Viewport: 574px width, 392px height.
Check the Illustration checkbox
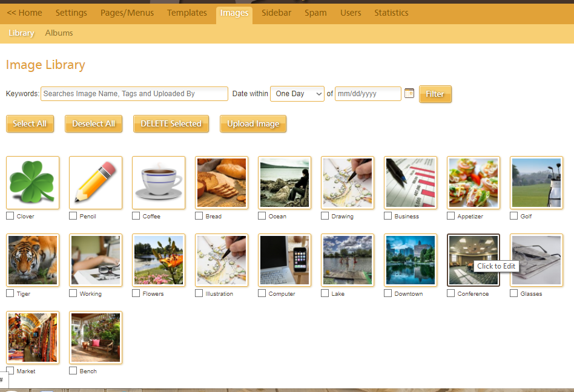199,293
